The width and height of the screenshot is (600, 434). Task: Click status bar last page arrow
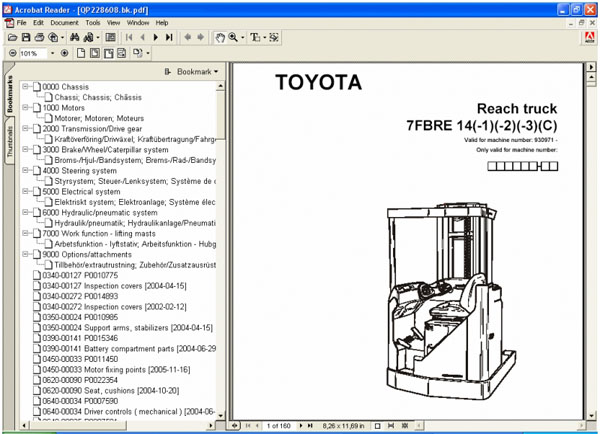pyautogui.click(x=310, y=426)
